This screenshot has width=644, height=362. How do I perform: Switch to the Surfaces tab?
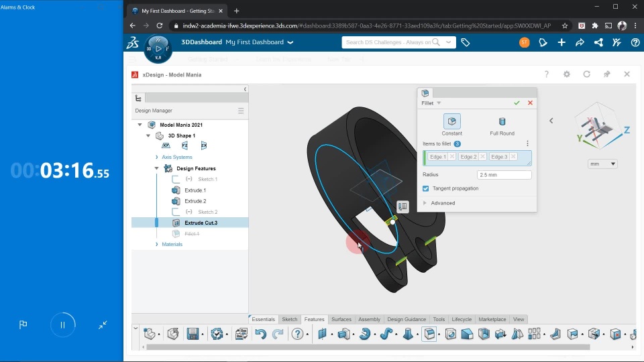click(x=341, y=319)
